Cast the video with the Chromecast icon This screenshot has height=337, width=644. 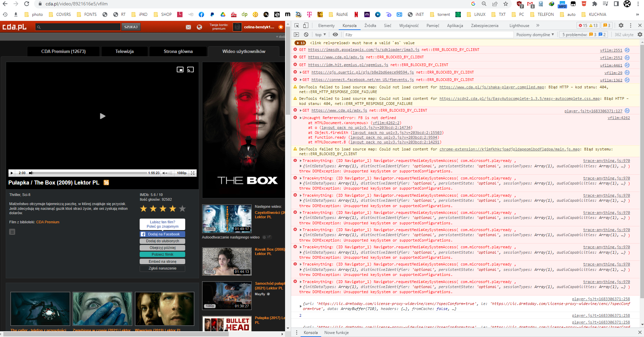pos(191,69)
